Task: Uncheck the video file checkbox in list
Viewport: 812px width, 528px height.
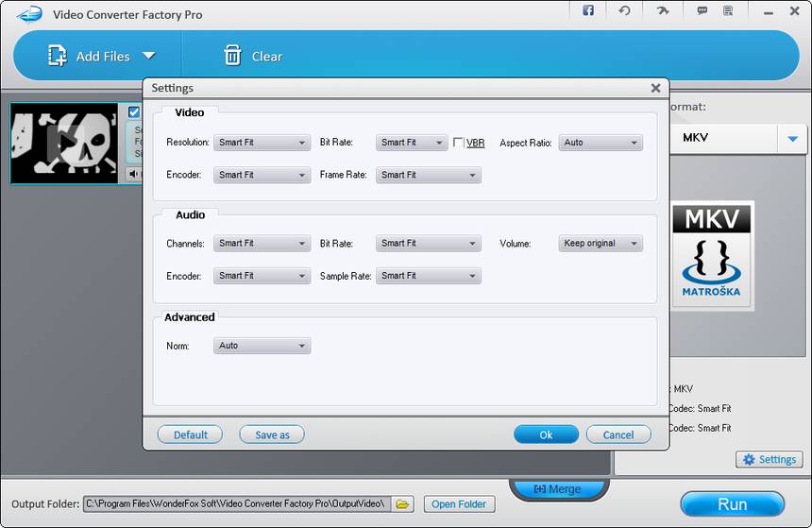Action: point(134,112)
